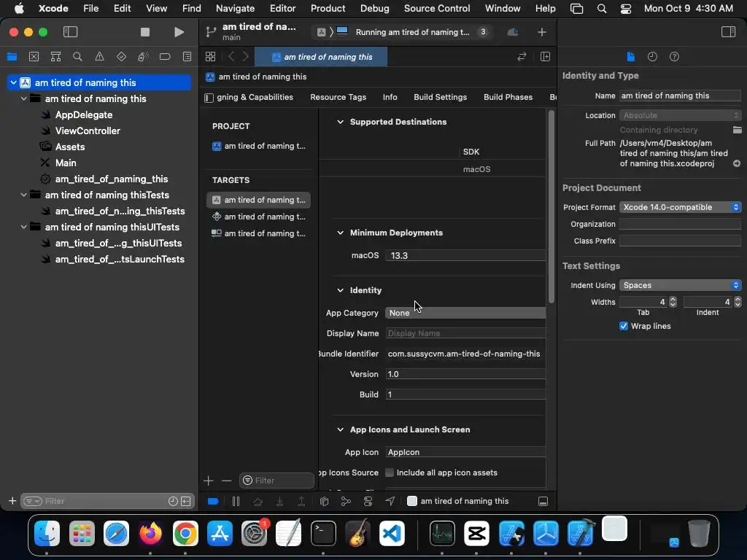Viewport: 747px width, 560px height.
Task: Click the Display Name input field
Action: tap(465, 333)
